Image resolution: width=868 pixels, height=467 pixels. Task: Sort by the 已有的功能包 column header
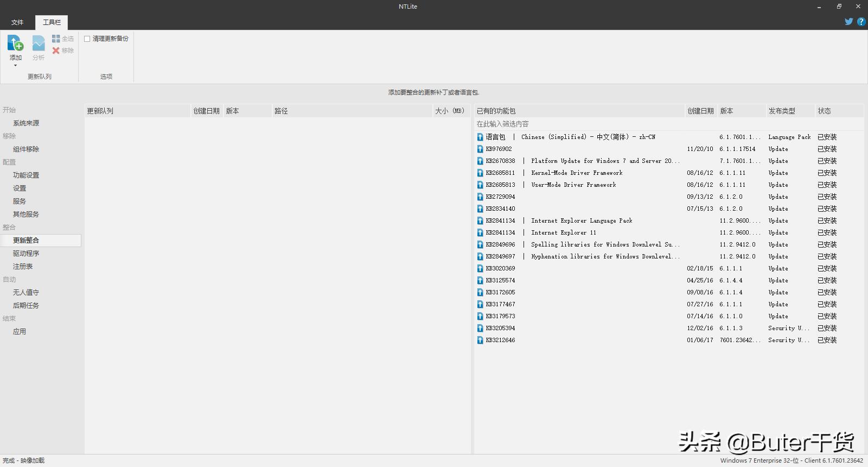579,111
